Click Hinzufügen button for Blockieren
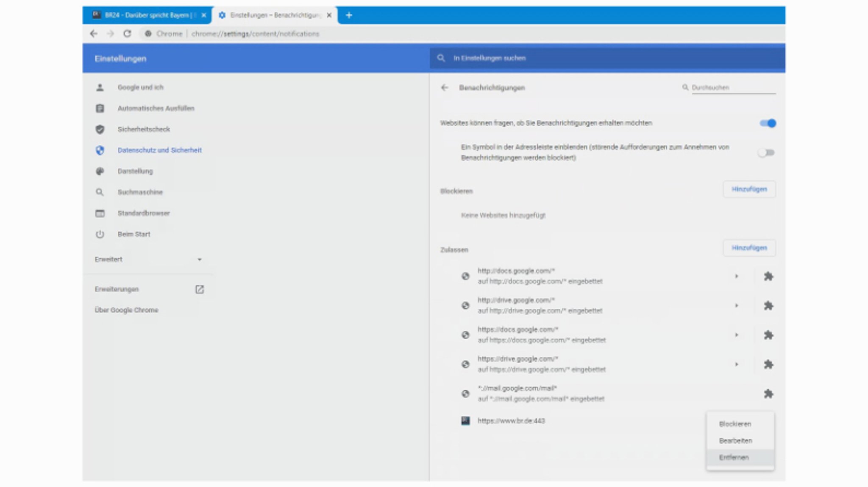868x487 pixels. click(x=749, y=189)
